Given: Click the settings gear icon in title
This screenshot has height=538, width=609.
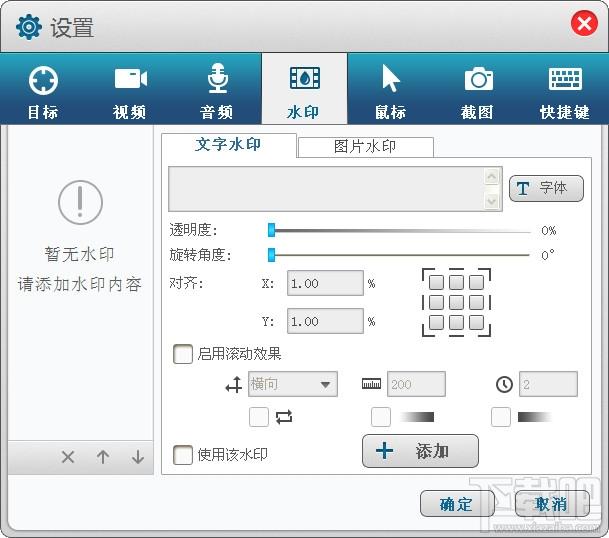Looking at the screenshot, I should [x=29, y=27].
